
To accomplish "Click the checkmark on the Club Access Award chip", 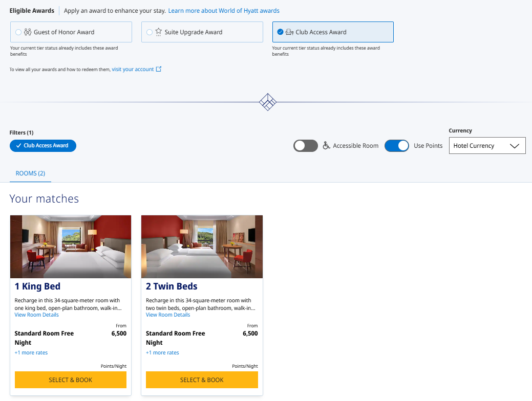I will click(17, 145).
